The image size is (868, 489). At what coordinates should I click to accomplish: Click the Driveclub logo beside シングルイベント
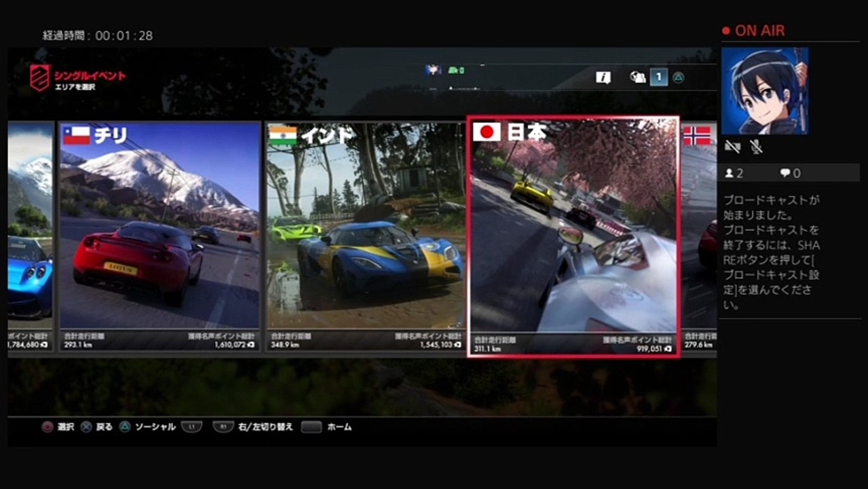[39, 77]
